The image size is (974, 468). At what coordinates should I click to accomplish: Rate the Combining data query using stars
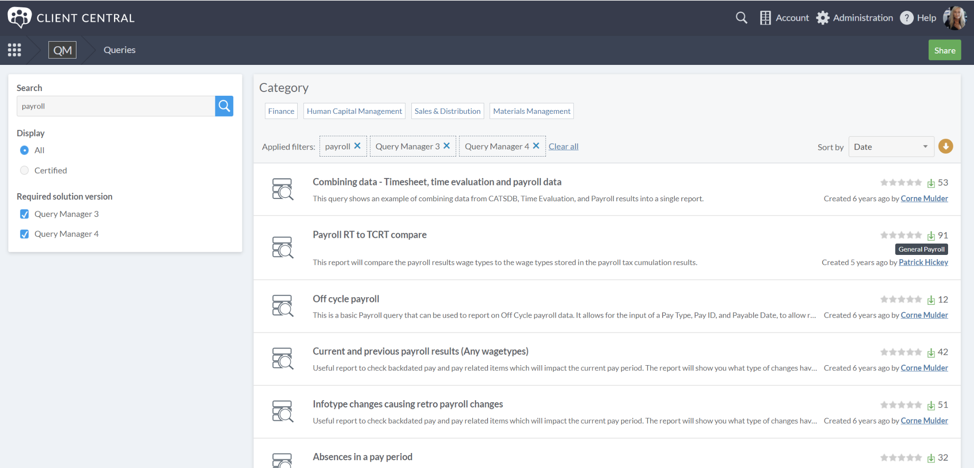click(x=900, y=183)
